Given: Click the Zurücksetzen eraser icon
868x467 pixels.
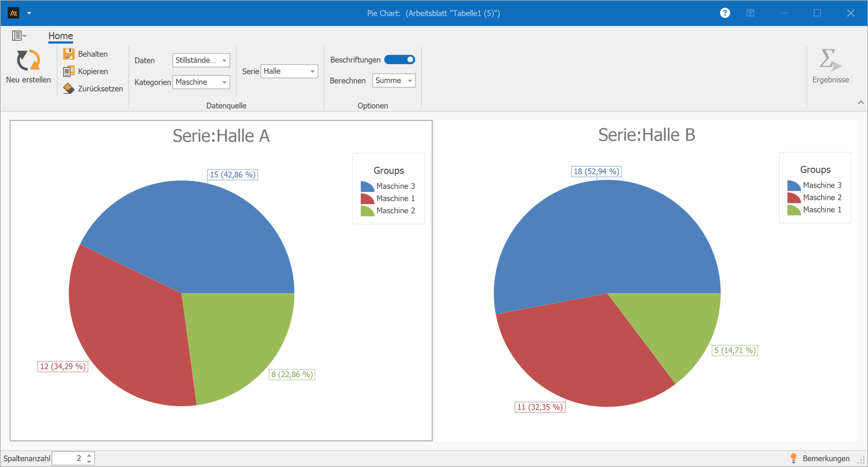Looking at the screenshot, I should coord(69,89).
